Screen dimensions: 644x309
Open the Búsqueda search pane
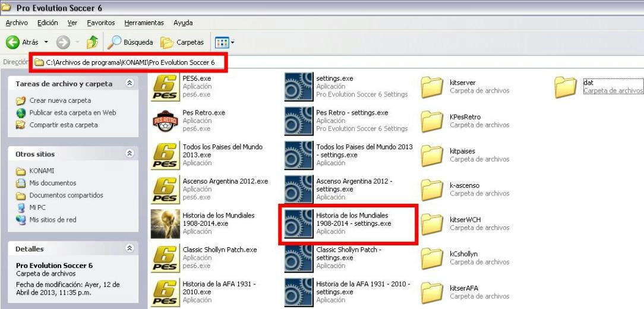[130, 42]
